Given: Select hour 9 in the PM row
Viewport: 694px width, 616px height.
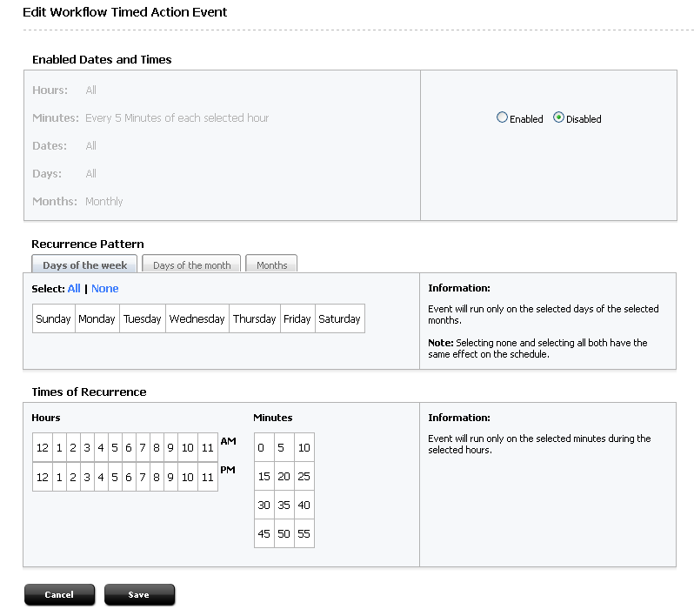Looking at the screenshot, I should pos(170,477).
